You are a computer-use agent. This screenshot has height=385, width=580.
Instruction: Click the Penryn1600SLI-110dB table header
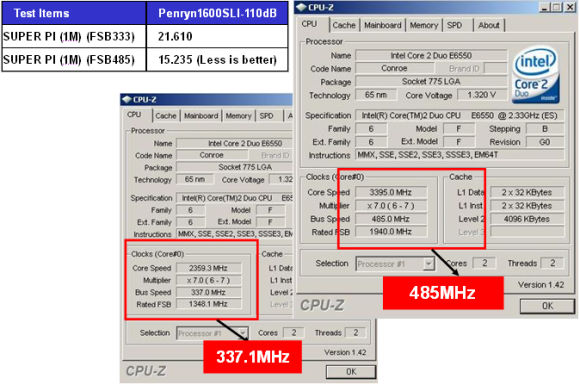pos(217,13)
